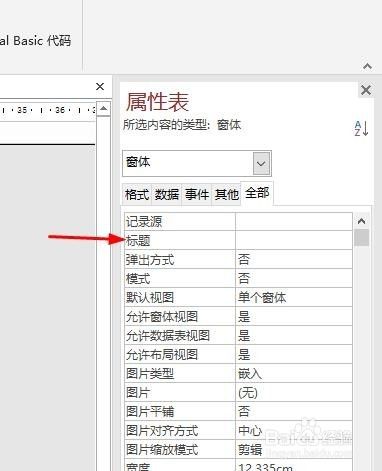Switch to the 其他 tab
Screen dimensions: 382x471
tap(226, 194)
